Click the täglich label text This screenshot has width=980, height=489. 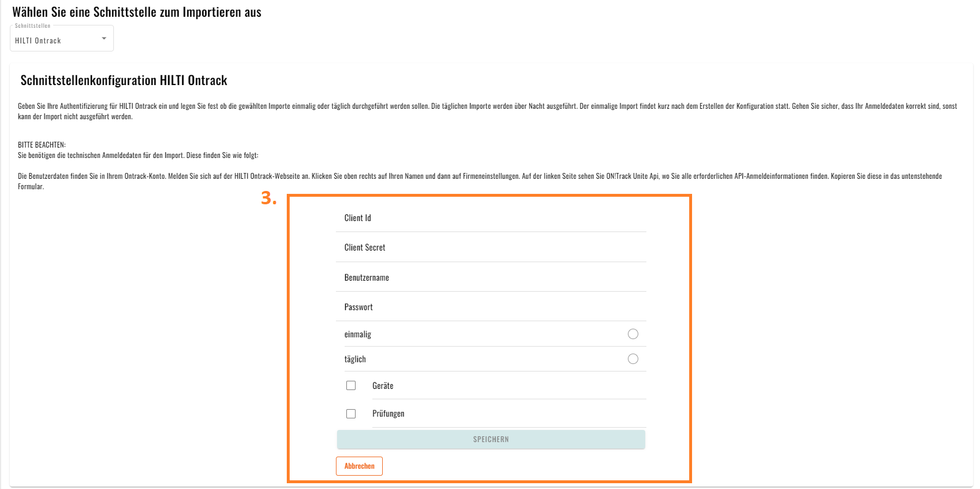coord(355,359)
